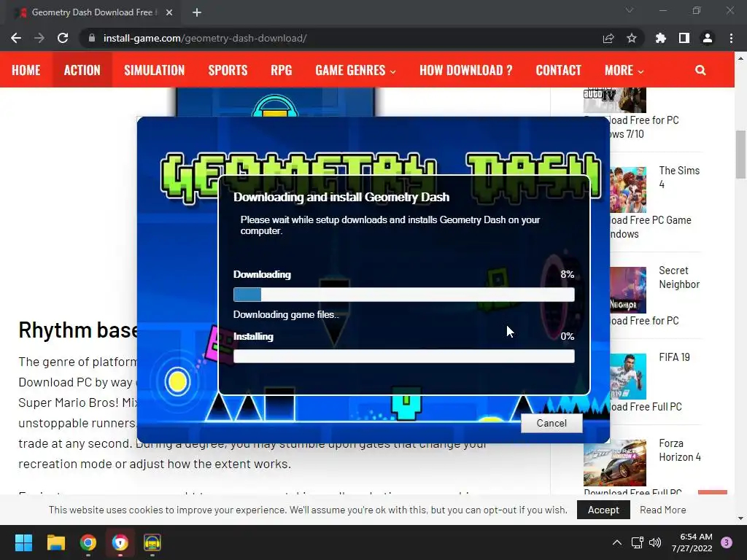Image resolution: width=747 pixels, height=560 pixels.
Task: Open the network status tray icon
Action: (638, 542)
